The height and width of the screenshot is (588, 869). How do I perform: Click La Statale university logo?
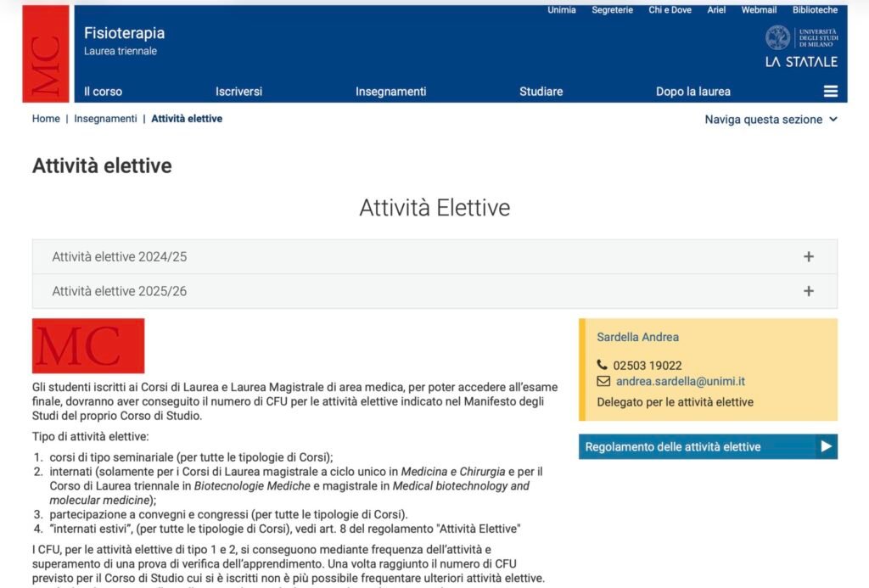800,48
